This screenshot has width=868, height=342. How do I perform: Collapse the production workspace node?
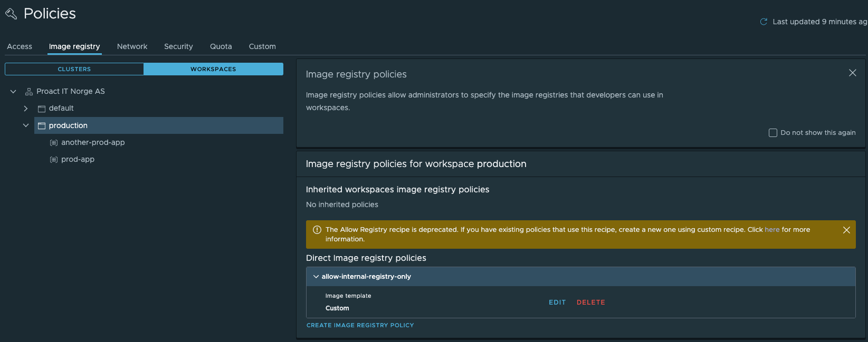pyautogui.click(x=26, y=125)
